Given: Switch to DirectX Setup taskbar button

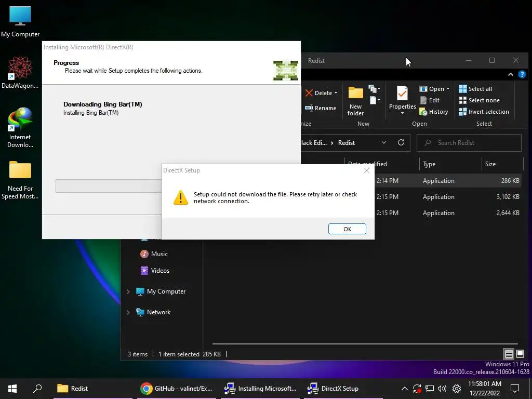Looking at the screenshot, I should point(343,389).
